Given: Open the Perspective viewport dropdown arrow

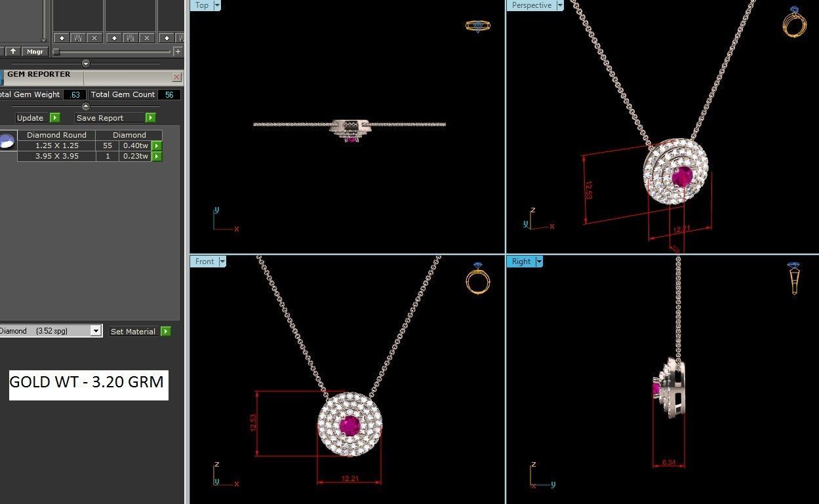Looking at the screenshot, I should [560, 5].
